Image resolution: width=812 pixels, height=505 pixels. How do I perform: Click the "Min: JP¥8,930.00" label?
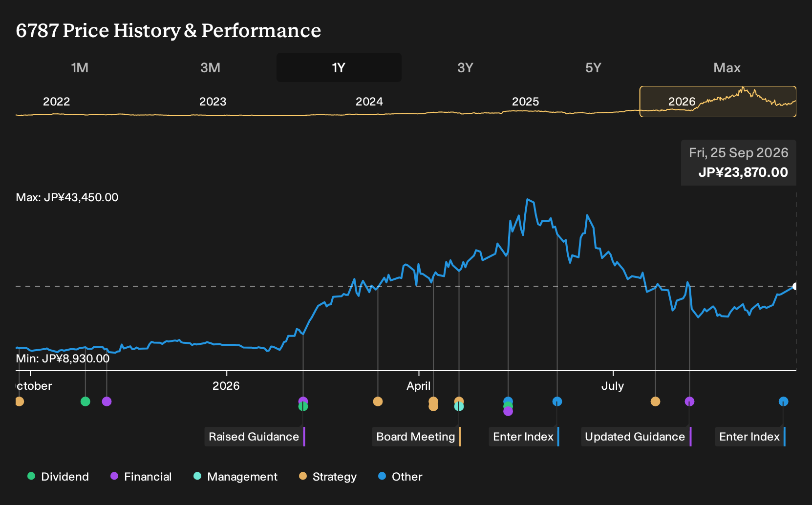click(x=63, y=358)
